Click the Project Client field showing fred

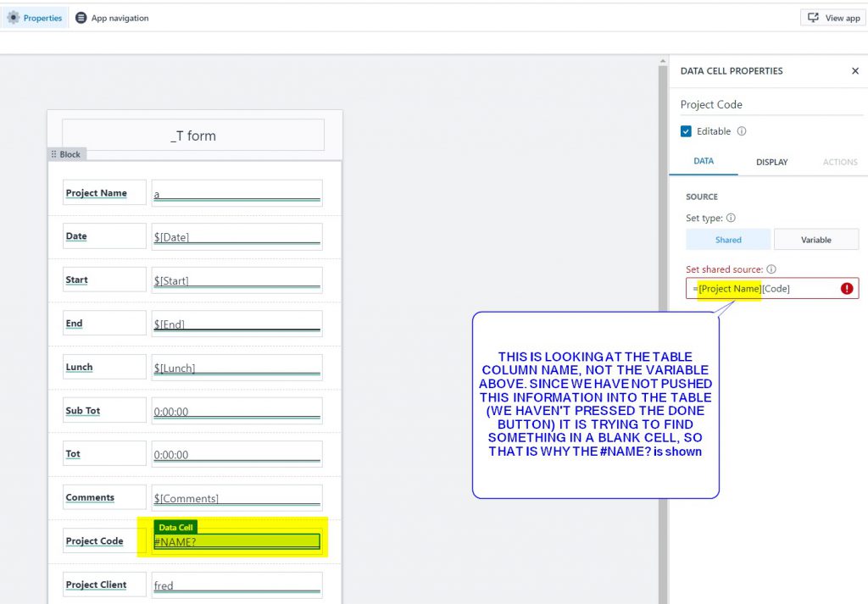click(236, 585)
